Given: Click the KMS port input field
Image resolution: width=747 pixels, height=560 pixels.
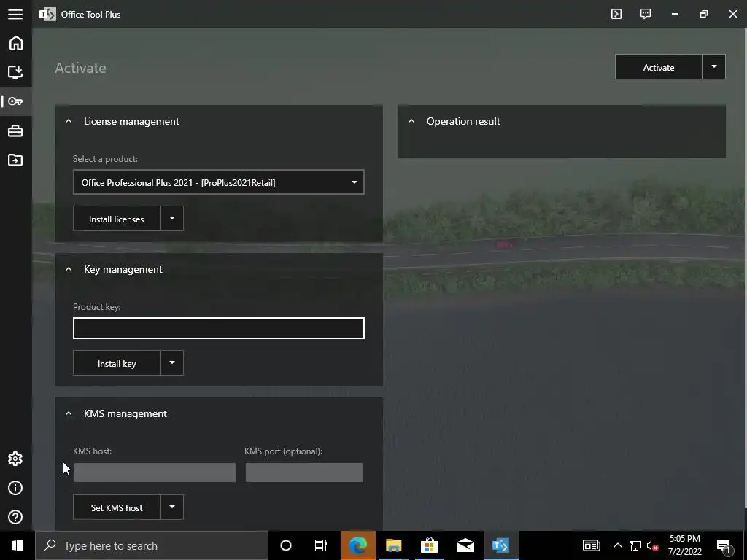Looking at the screenshot, I should tap(304, 472).
